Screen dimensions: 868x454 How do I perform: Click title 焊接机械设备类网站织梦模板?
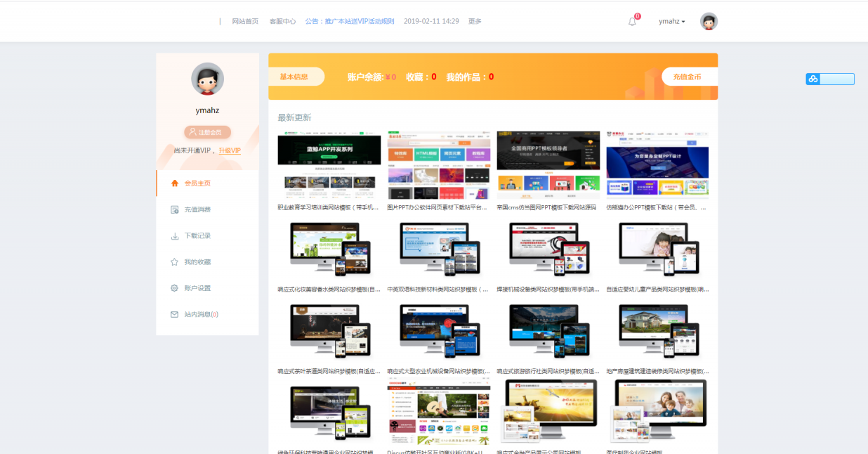548,289
